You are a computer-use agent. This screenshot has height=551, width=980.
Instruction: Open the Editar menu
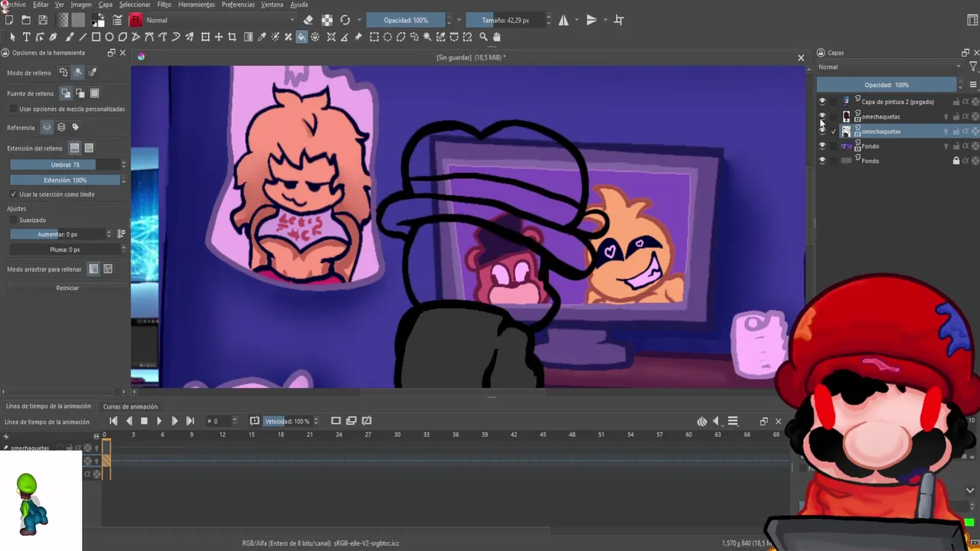coord(41,5)
